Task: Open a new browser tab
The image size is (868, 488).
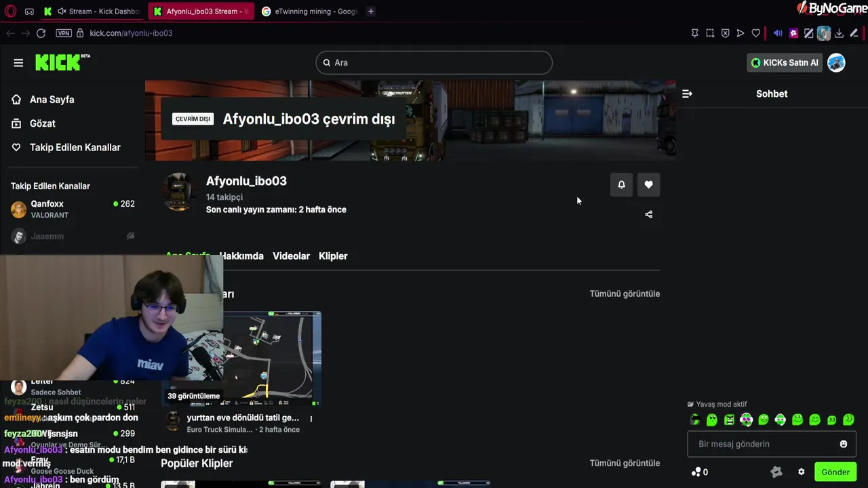Action: click(x=370, y=11)
